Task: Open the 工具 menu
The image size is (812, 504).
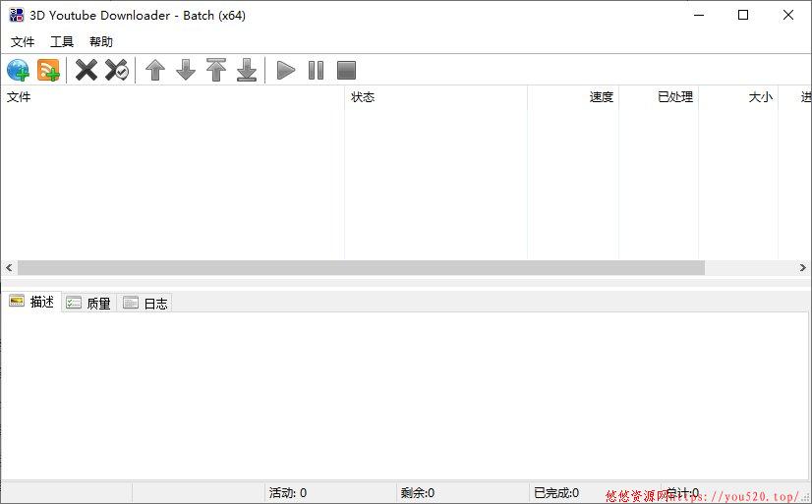Action: click(62, 42)
